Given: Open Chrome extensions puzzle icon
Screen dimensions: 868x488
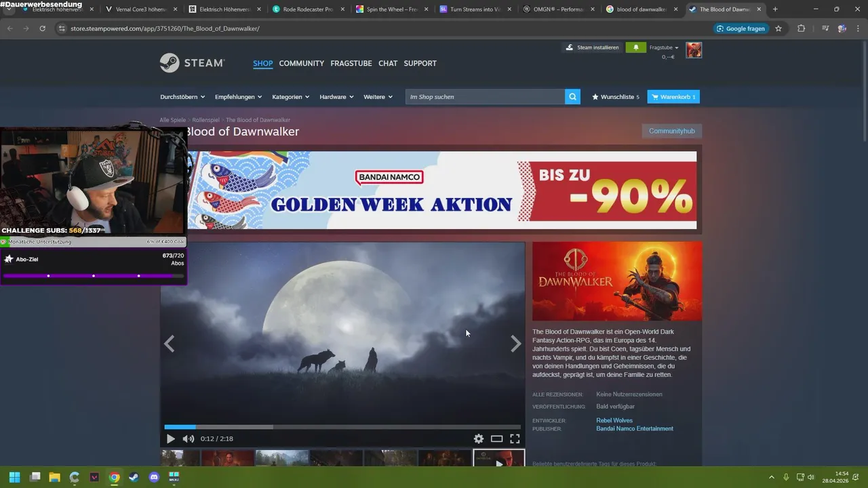Looking at the screenshot, I should click(x=802, y=28).
